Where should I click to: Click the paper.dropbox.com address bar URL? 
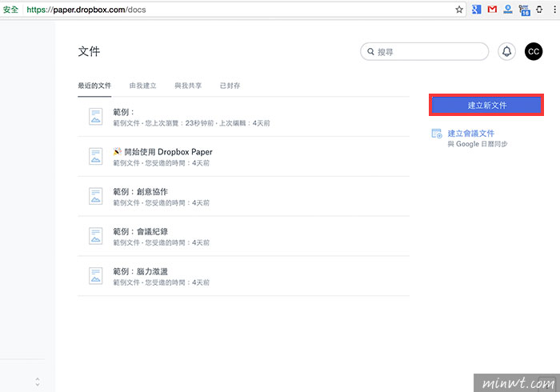86,10
